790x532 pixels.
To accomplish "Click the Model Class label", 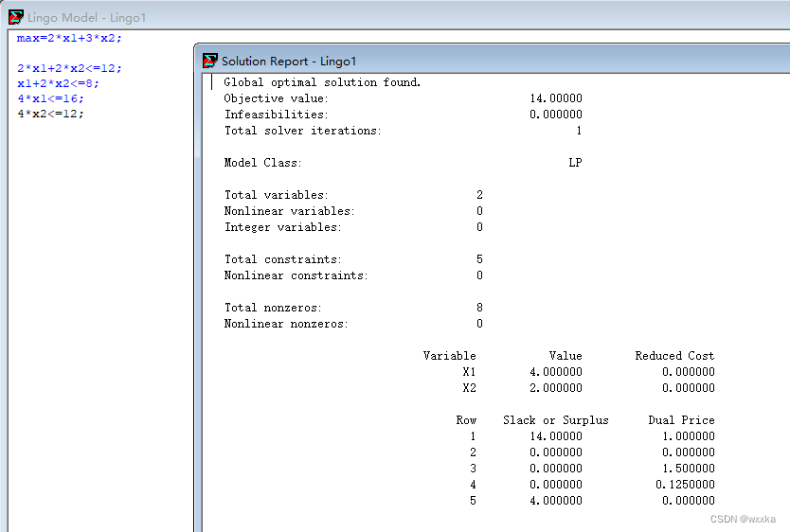I will click(x=262, y=163).
